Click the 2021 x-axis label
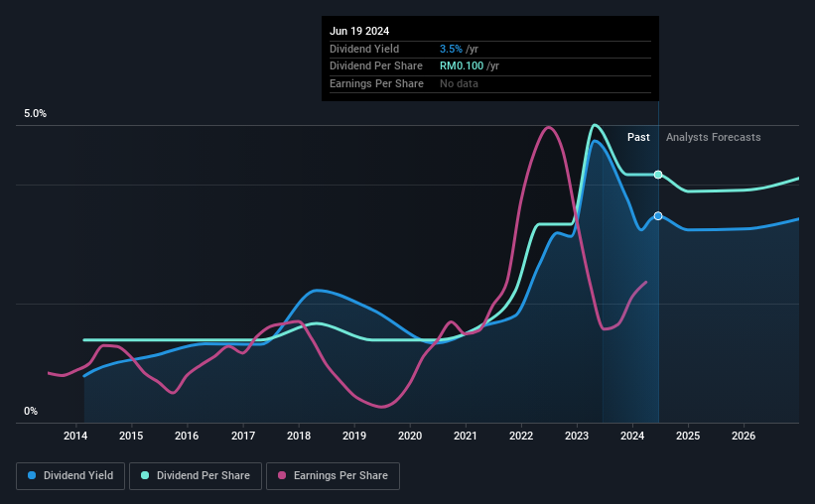The image size is (815, 504). pos(466,436)
